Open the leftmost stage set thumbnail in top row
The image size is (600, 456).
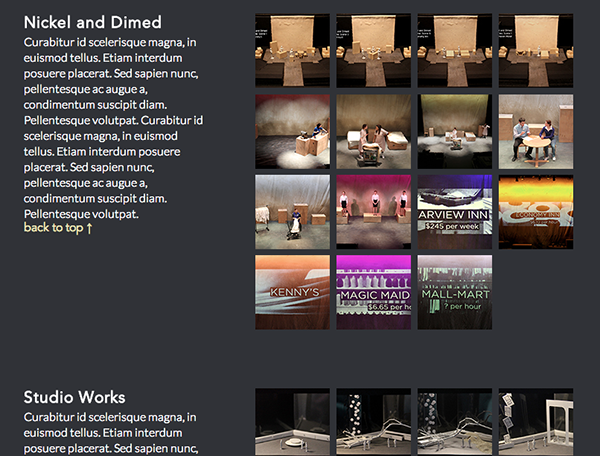(x=292, y=50)
